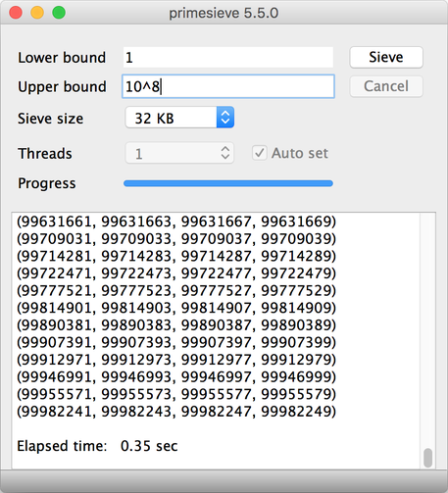Click the Upper bound field containing 10^8
Image resolution: width=448 pixels, height=493 pixels.
pos(228,86)
